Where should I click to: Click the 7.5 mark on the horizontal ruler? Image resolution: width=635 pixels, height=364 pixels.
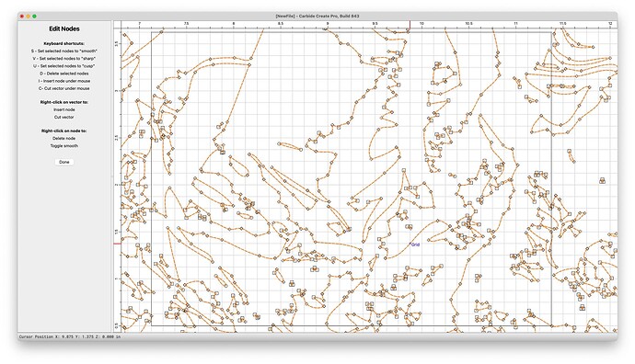point(186,24)
